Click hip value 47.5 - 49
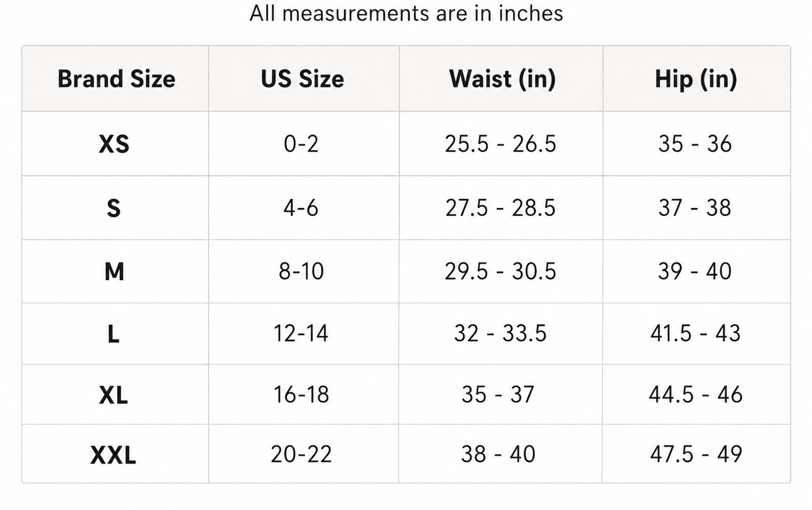 [x=696, y=454]
